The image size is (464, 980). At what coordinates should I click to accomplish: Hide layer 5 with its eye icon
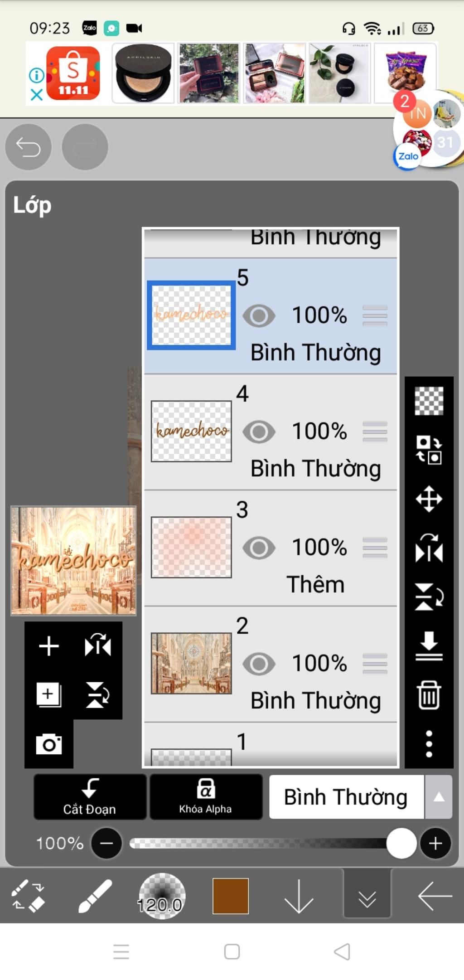click(259, 316)
